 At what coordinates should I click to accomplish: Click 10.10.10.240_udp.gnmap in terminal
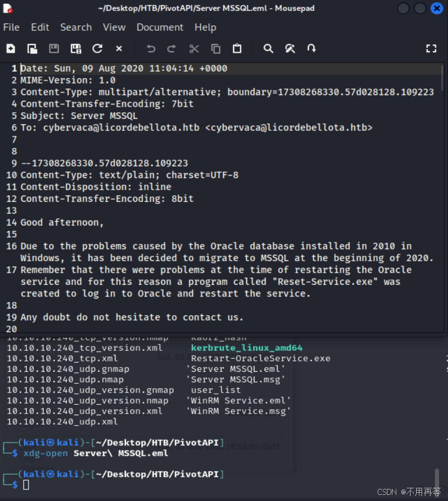68,368
